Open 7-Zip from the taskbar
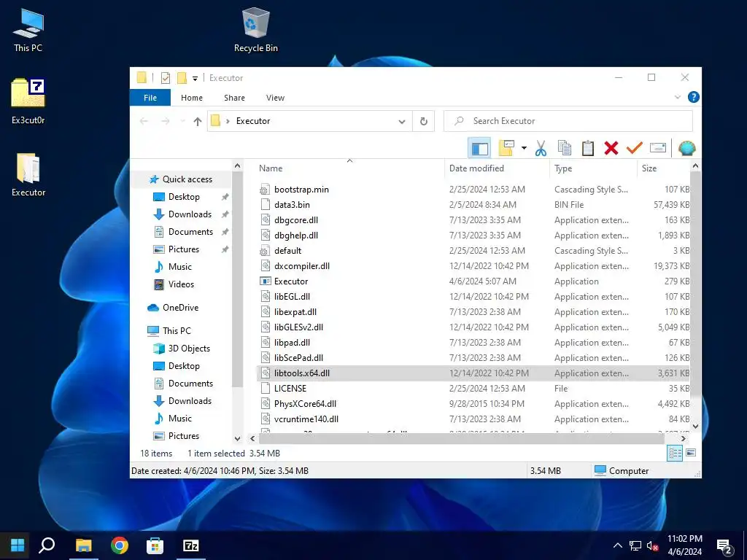The image size is (747, 560). (190, 545)
